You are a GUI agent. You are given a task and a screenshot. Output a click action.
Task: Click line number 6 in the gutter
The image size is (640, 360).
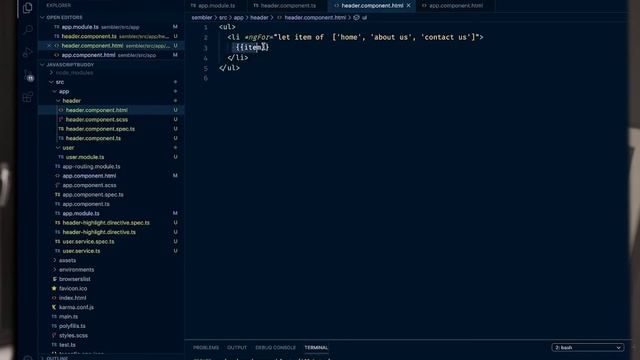click(206, 78)
